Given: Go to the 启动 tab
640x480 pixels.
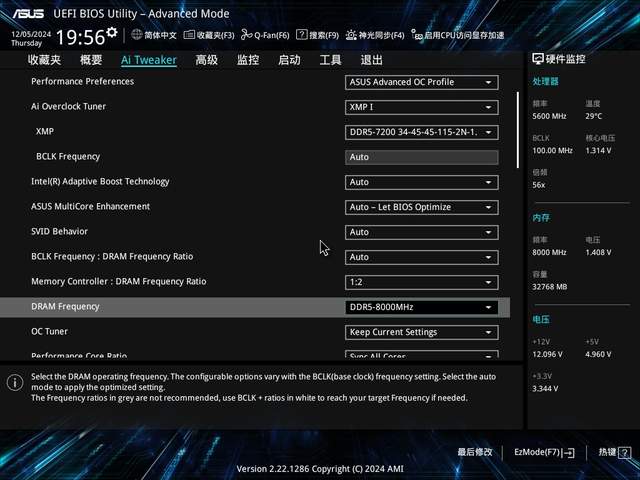Looking at the screenshot, I should tap(289, 60).
